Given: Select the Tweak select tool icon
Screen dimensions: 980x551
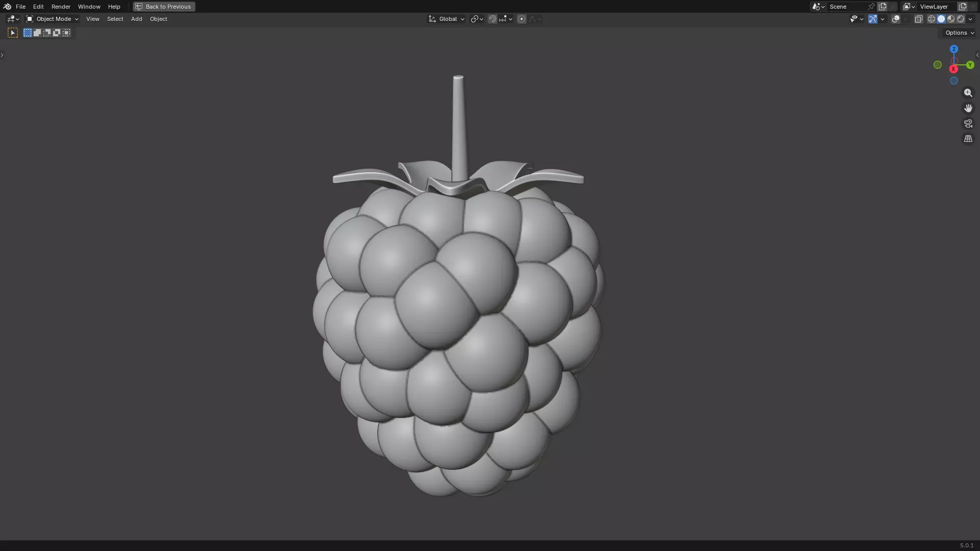Looking at the screenshot, I should coord(13,33).
